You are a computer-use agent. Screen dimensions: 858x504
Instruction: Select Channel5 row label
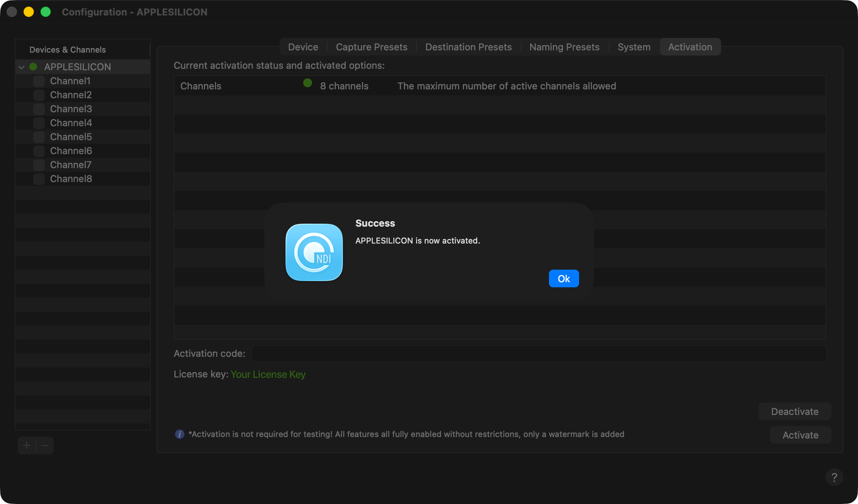(71, 137)
